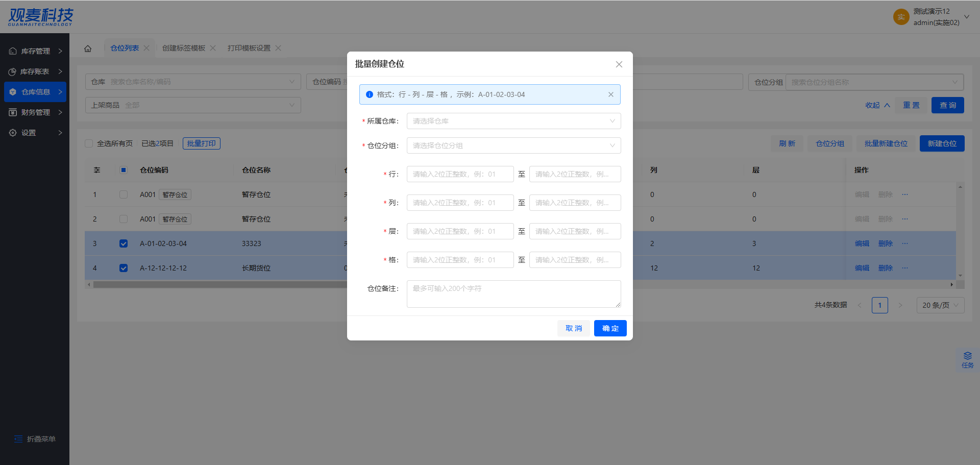Viewport: 980px width, 465px height.
Task: Close the 打印模板设置 tab
Action: 278,48
